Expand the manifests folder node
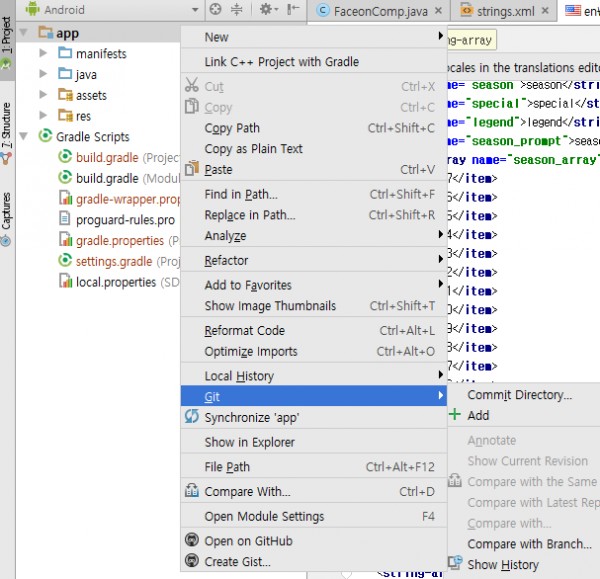 coord(43,53)
